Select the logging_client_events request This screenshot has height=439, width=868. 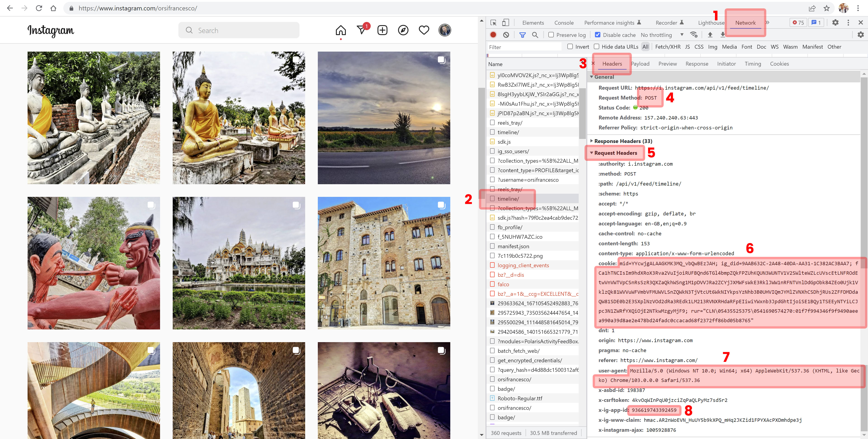coord(523,265)
